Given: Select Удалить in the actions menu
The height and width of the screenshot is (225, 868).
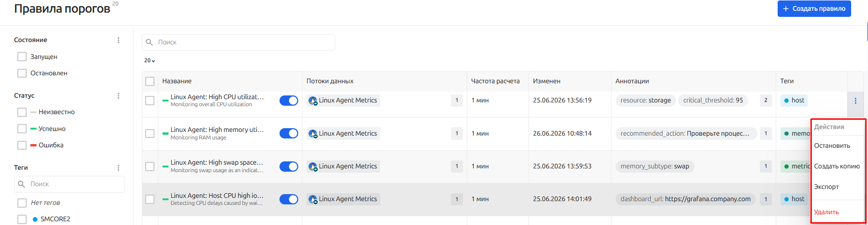Looking at the screenshot, I should coord(826,212).
